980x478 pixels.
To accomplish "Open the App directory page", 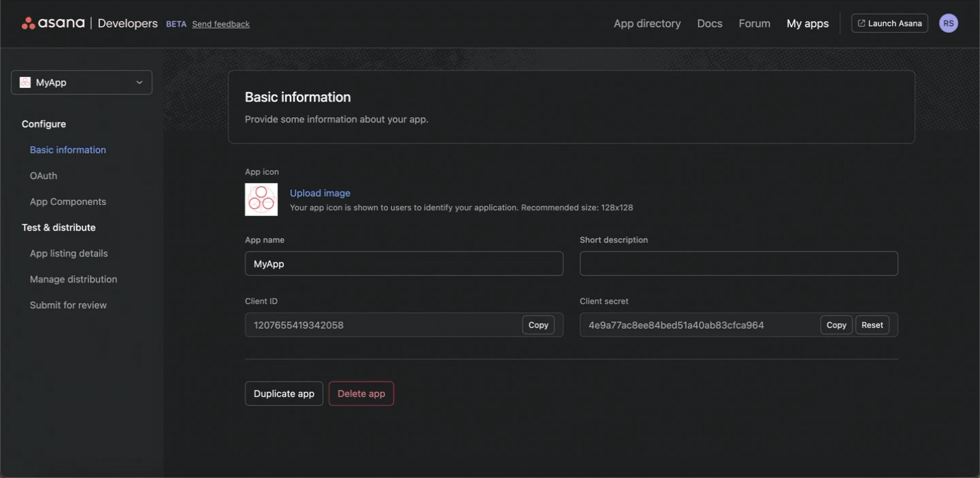I will [647, 23].
